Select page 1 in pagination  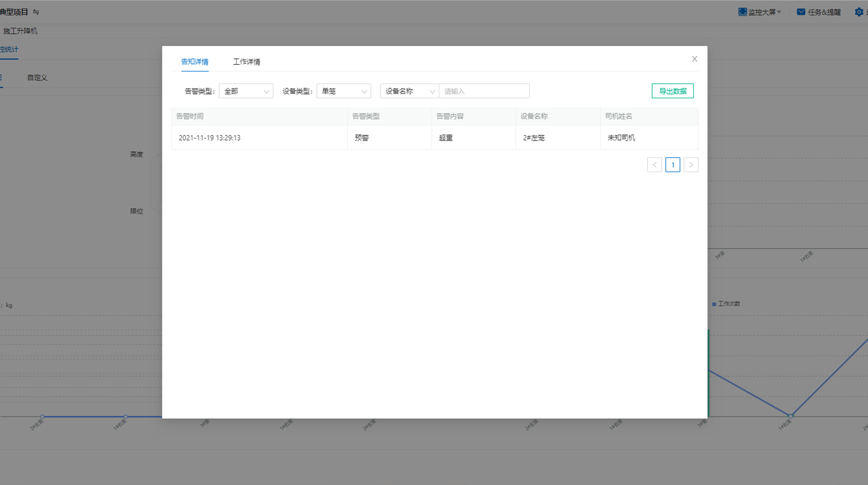click(673, 165)
